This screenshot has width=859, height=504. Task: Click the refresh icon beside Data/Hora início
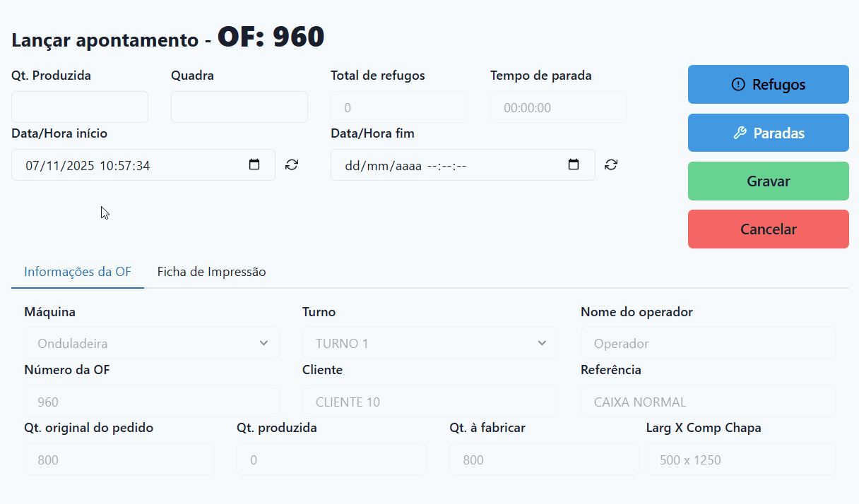tap(291, 164)
